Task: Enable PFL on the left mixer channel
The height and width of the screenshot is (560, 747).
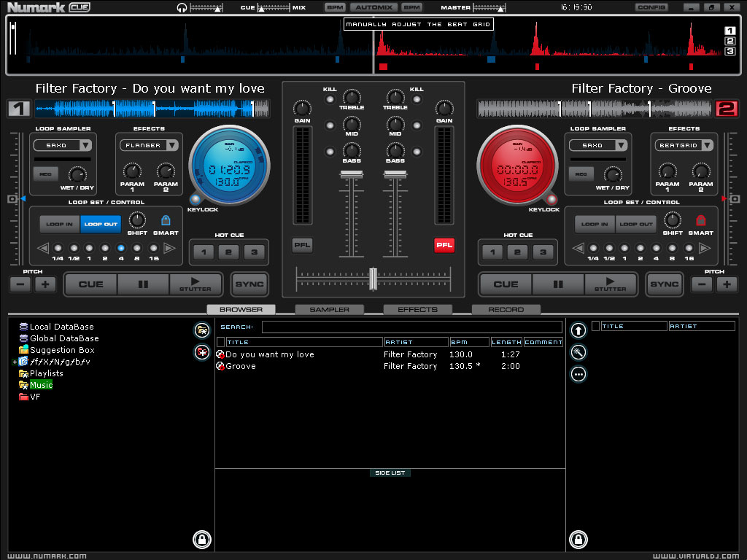Action: [x=302, y=246]
